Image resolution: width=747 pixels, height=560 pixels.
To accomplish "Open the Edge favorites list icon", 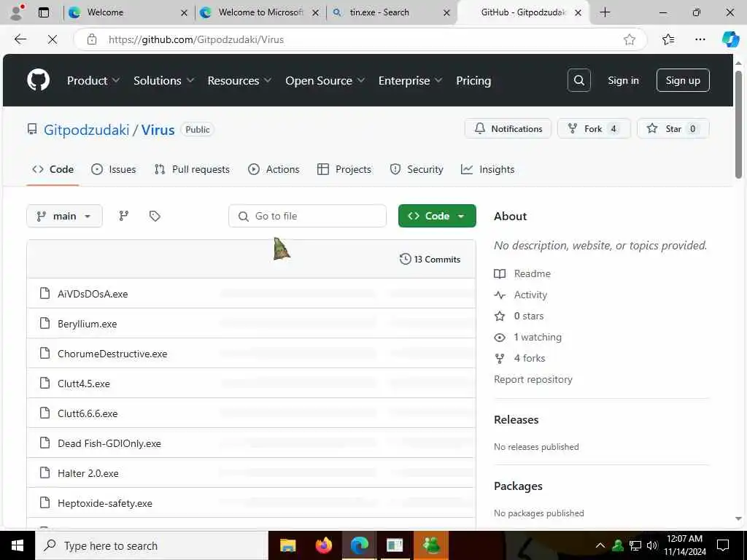I will (668, 39).
